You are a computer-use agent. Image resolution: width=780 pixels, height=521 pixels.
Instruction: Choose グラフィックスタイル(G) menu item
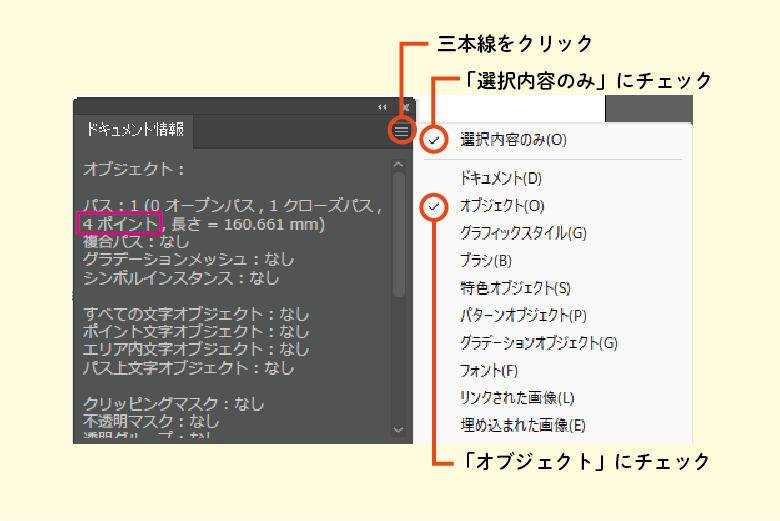(523, 233)
